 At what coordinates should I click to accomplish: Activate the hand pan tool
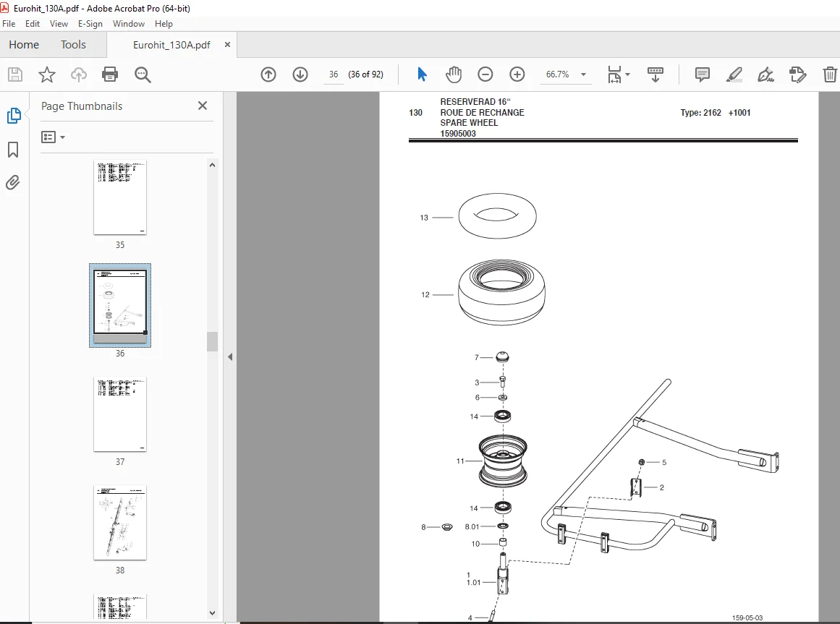[x=453, y=74]
